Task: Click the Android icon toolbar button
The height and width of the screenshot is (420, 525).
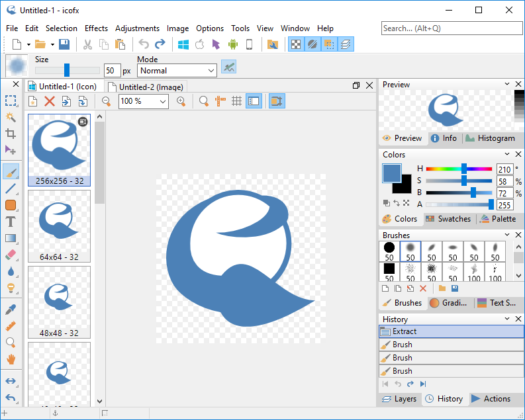Action: 232,44
